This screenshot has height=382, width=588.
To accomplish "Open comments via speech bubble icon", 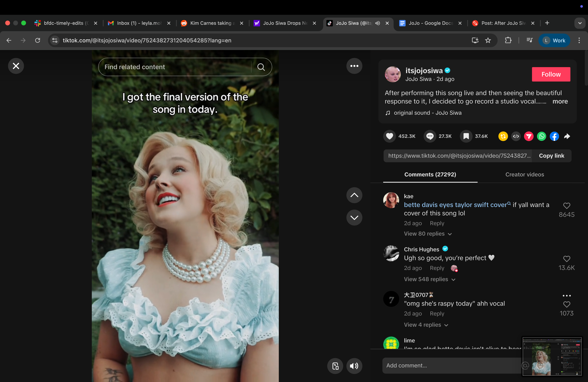I will (x=430, y=136).
